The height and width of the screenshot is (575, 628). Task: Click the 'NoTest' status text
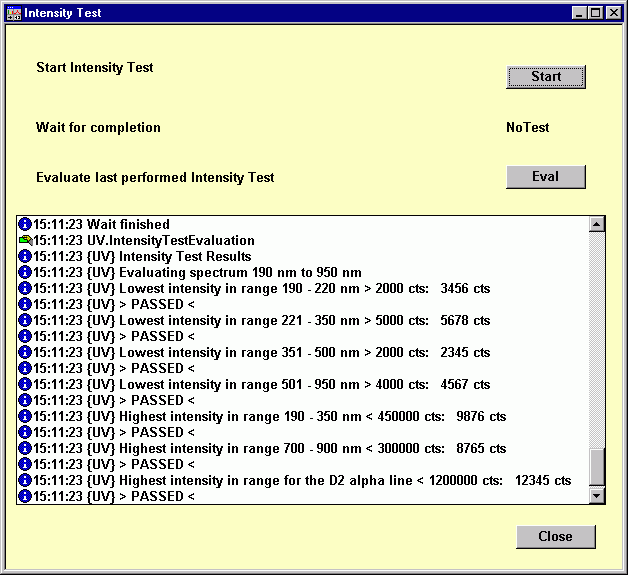click(x=527, y=127)
